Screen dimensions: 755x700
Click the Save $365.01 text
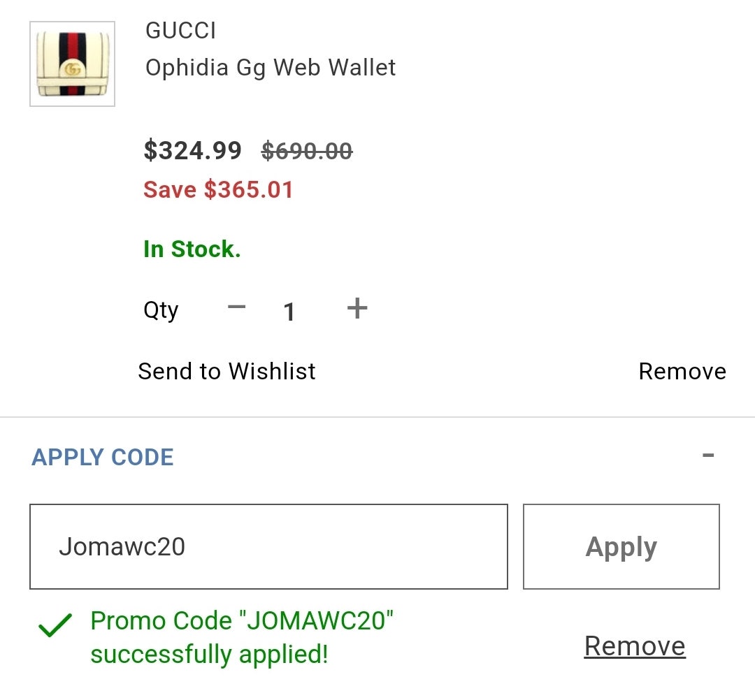(x=218, y=189)
